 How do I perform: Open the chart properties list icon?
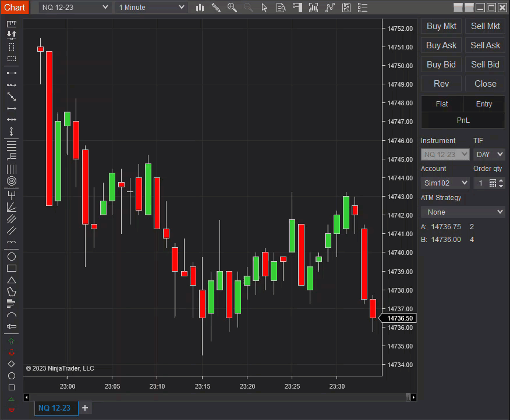click(x=362, y=8)
